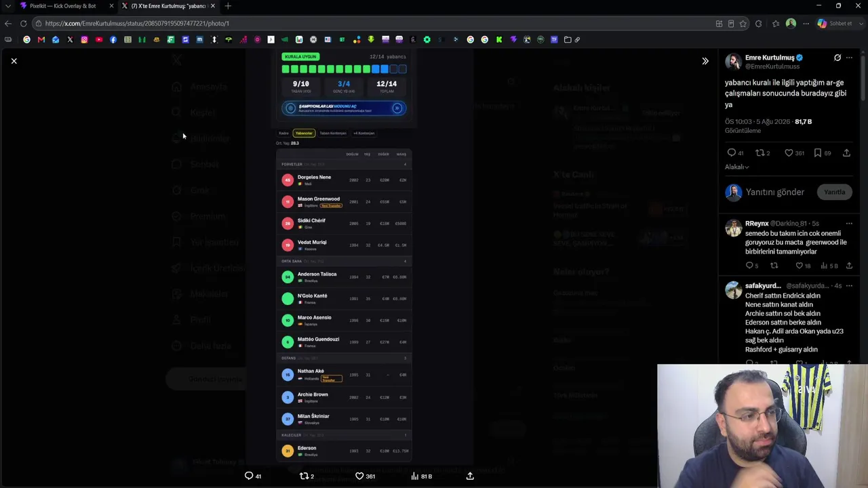Open safakyurd's profile avatar
Image resolution: width=868 pixels, height=488 pixels.
733,291
